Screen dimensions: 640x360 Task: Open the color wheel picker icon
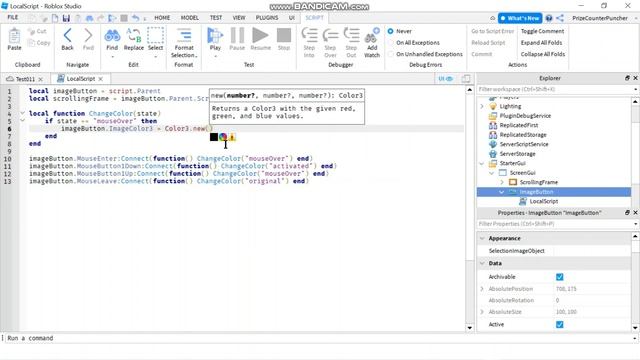click(223, 137)
